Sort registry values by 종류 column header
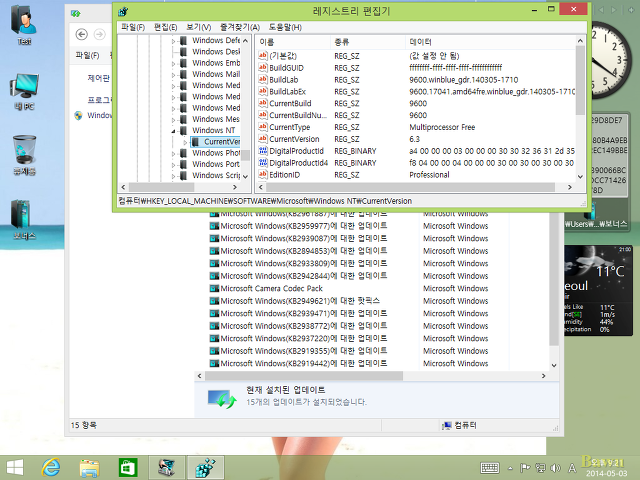This screenshot has width=640, height=480. (x=368, y=42)
